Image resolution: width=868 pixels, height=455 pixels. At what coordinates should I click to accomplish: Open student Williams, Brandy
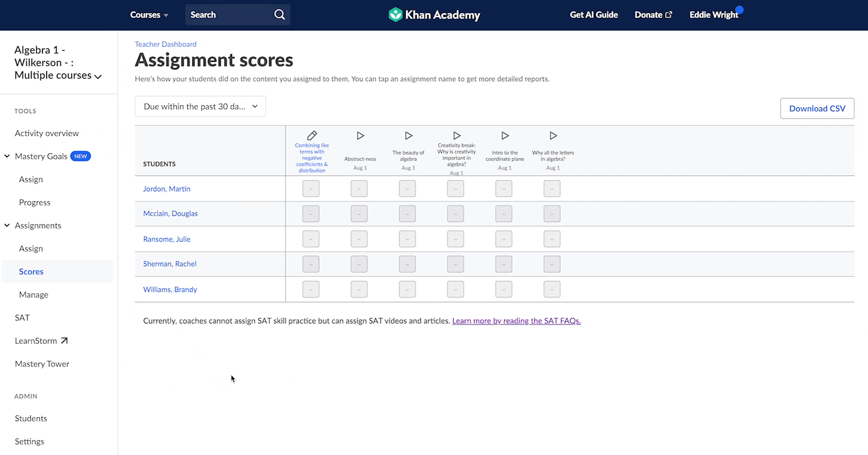pyautogui.click(x=170, y=289)
